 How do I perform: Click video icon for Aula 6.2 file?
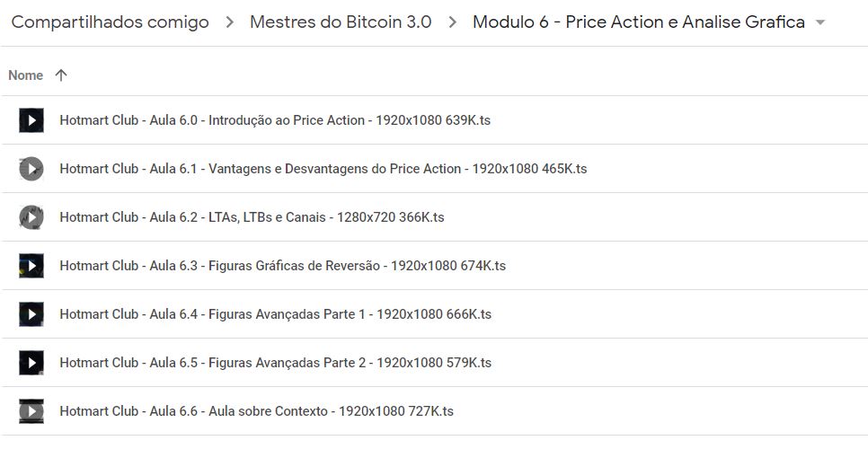pyautogui.click(x=31, y=217)
